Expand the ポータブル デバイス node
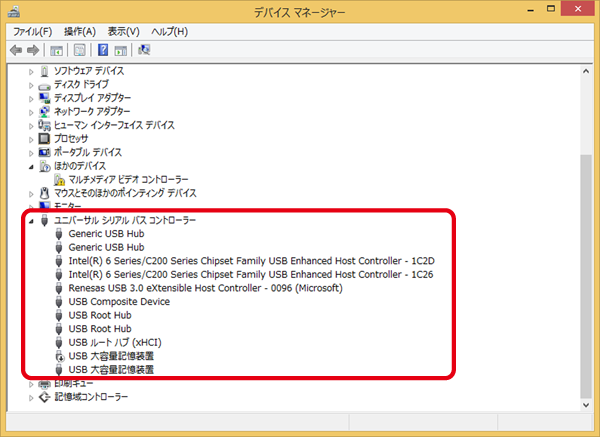Screen dimensions: 600x437 [x=31, y=153]
